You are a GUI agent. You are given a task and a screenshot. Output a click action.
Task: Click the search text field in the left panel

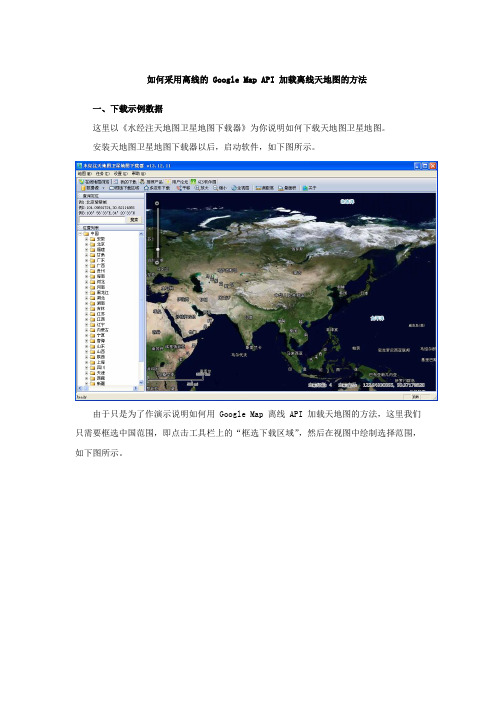click(103, 220)
